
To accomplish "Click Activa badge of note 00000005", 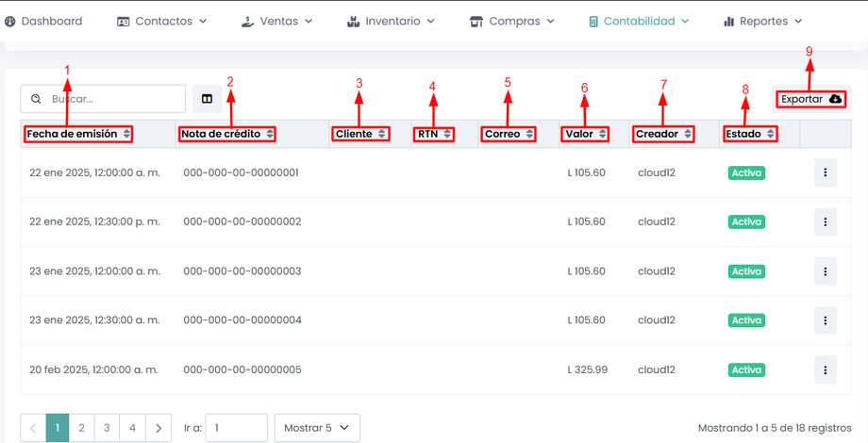I will (x=746, y=370).
